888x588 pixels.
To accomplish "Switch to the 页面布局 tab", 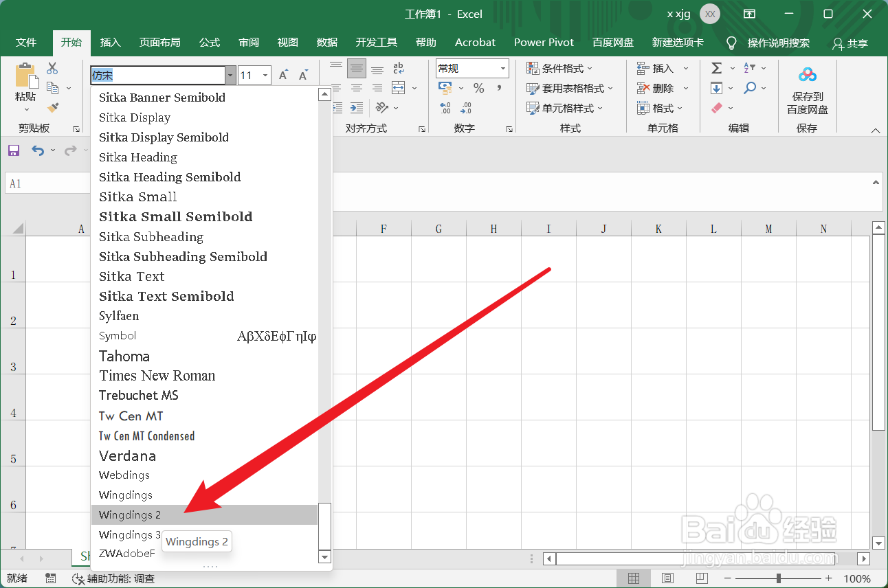I will [159, 43].
